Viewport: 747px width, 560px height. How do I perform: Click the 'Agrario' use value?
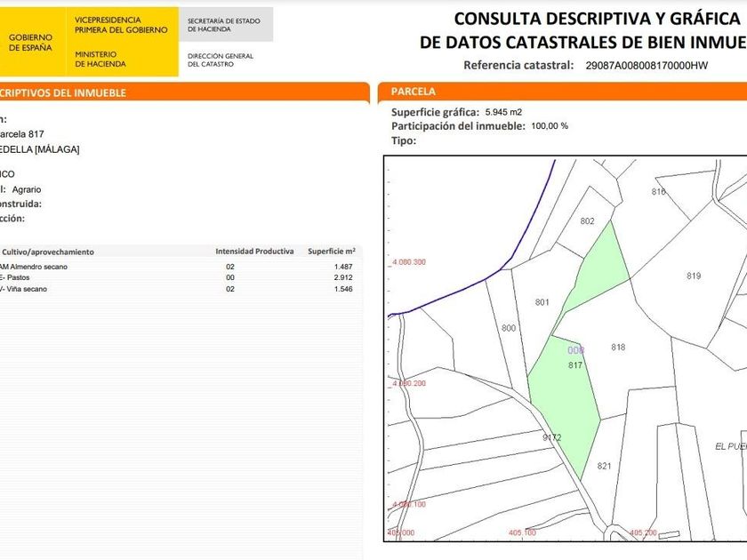(27, 189)
